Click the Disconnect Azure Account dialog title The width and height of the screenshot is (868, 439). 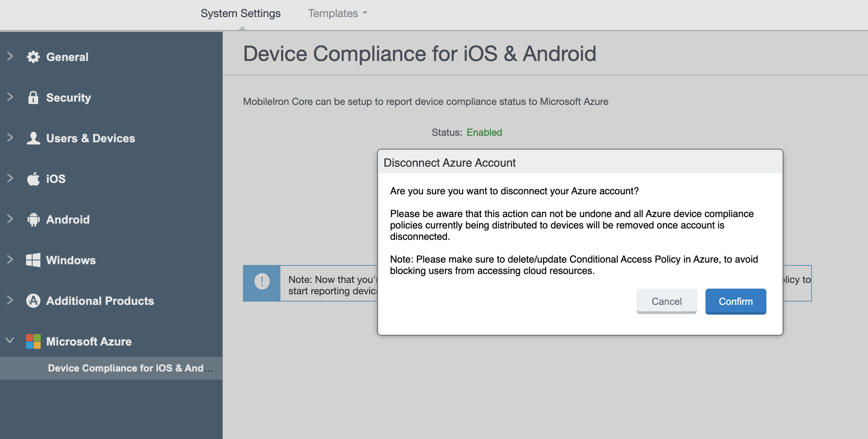(449, 163)
